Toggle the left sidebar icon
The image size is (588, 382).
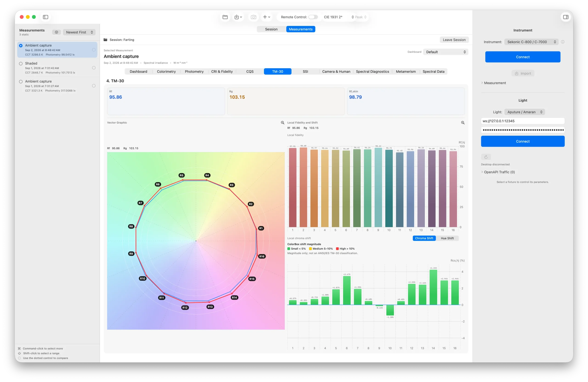pos(45,17)
